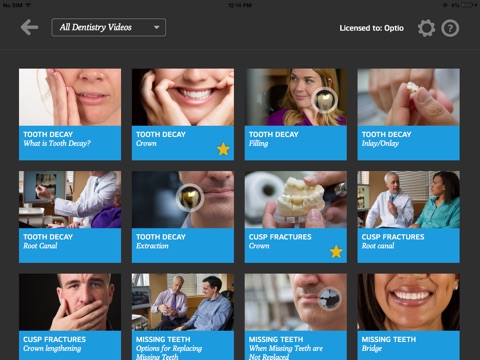Open the Tooth Decay Inlay/Onlay thumbnail

[x=409, y=97]
